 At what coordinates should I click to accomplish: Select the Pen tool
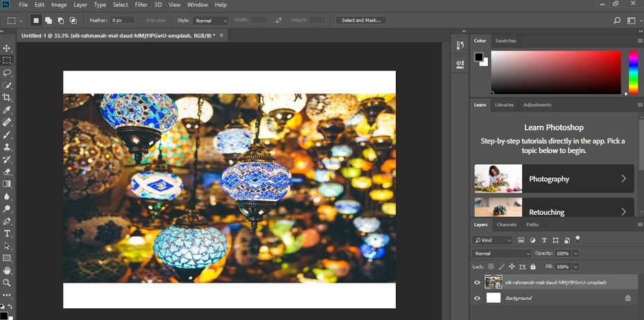pos(6,221)
